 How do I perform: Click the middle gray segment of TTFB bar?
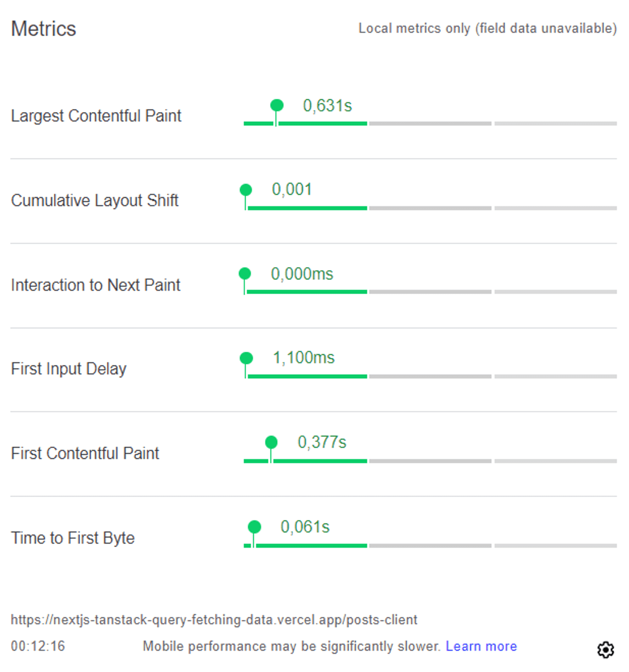point(430,546)
